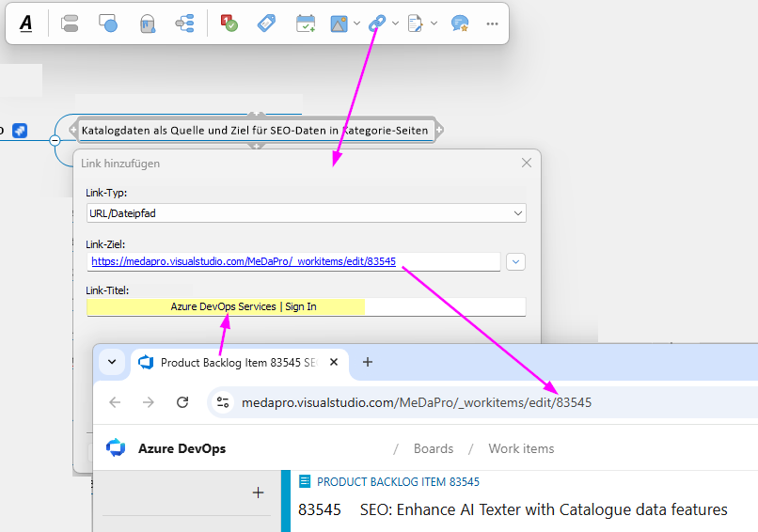This screenshot has width=758, height=532.
Task: Navigate to Boards breadcrumb
Action: pos(434,448)
